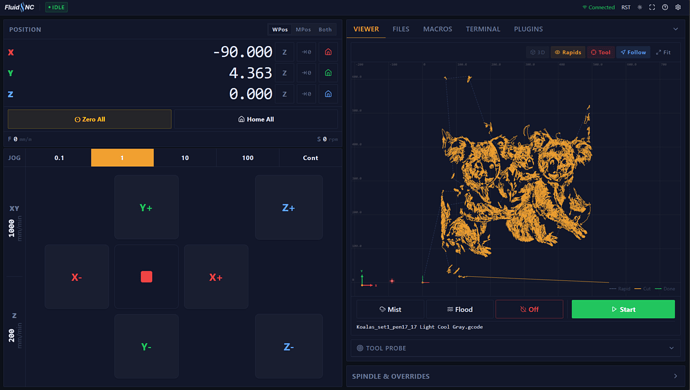Toggle Follow tool mode
This screenshot has width=690, height=390.
click(x=633, y=52)
